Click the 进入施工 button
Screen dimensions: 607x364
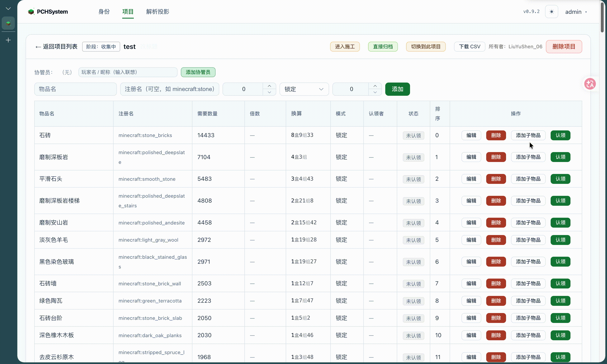pyautogui.click(x=345, y=47)
